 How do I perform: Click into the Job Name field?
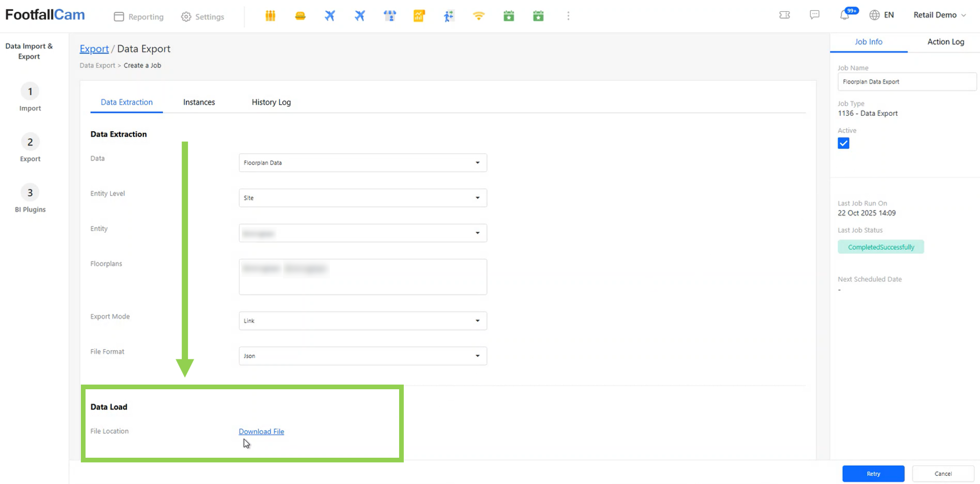[906, 82]
